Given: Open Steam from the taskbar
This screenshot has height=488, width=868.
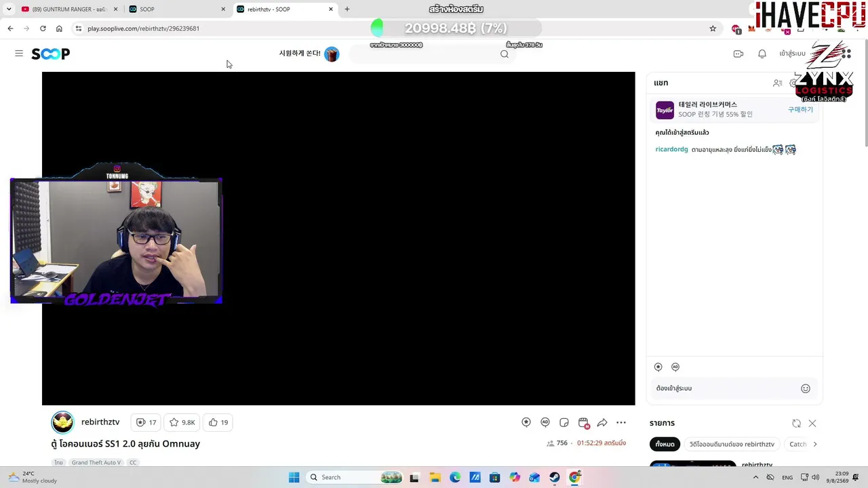Looking at the screenshot, I should pos(555,477).
